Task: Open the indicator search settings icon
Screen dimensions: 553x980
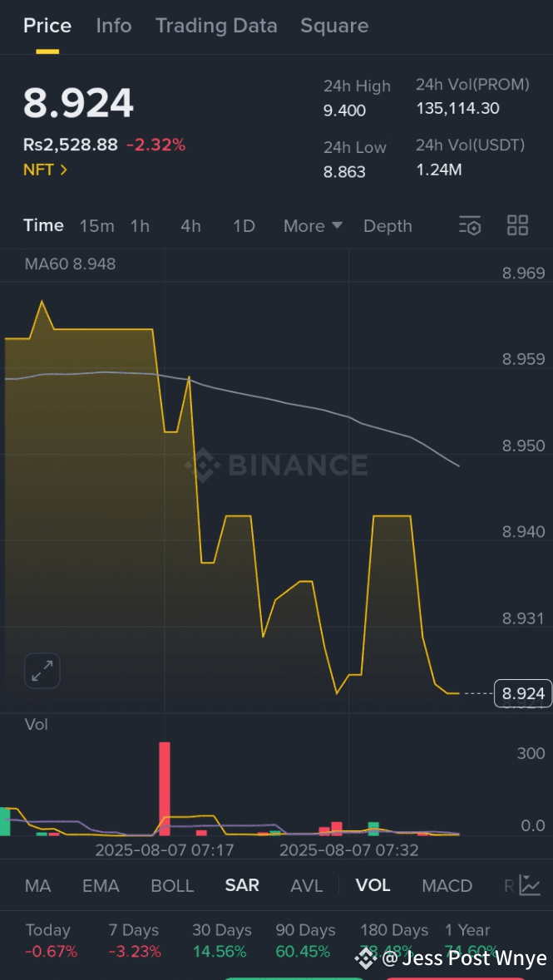Action: (470, 225)
